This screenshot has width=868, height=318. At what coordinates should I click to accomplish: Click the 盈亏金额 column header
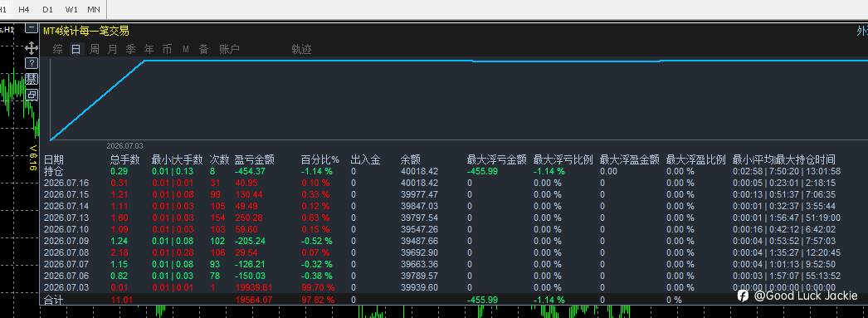click(x=256, y=160)
